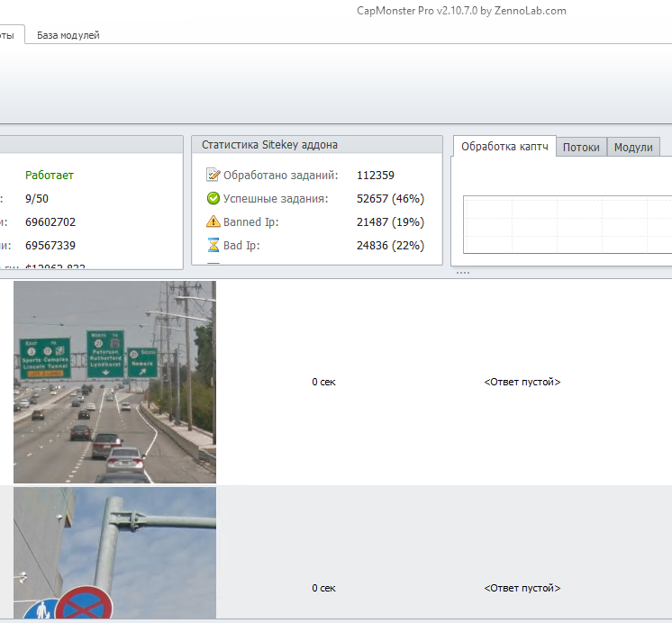Click 0 сек in the highway captcha row

(323, 383)
